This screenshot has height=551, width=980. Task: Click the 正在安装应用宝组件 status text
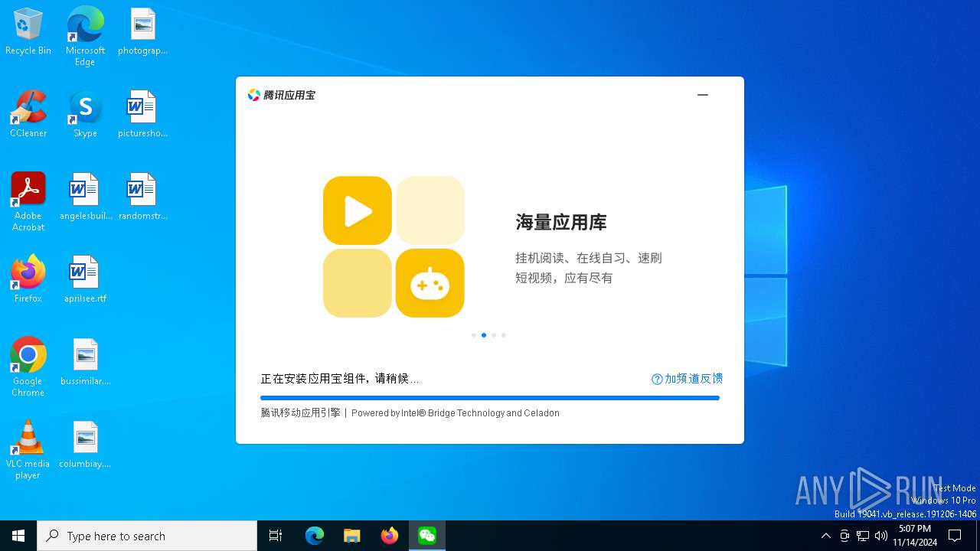click(x=340, y=379)
